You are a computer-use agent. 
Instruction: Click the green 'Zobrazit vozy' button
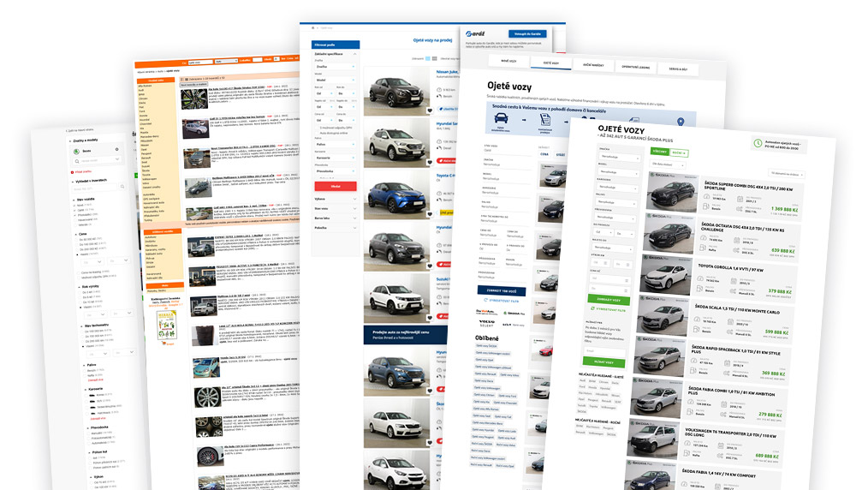pyautogui.click(x=609, y=300)
